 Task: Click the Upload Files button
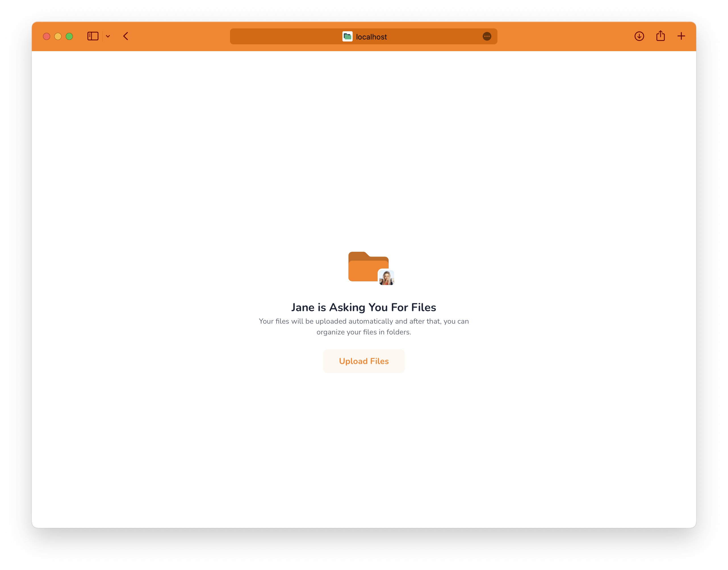click(363, 361)
